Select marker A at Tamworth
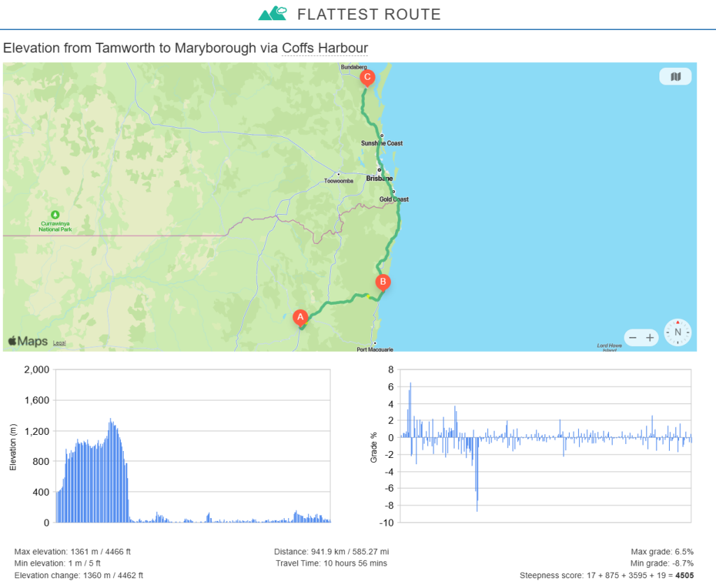Screen dimensions: 716x588 (x=300, y=317)
